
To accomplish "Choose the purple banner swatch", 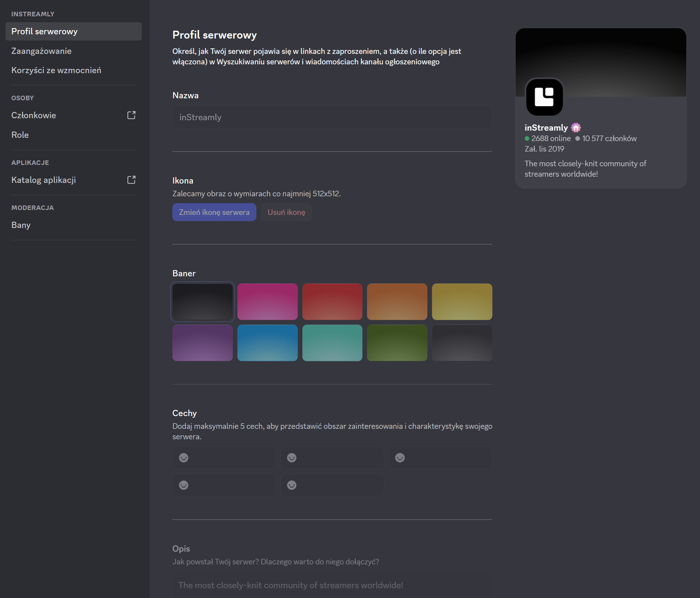I will pos(202,343).
